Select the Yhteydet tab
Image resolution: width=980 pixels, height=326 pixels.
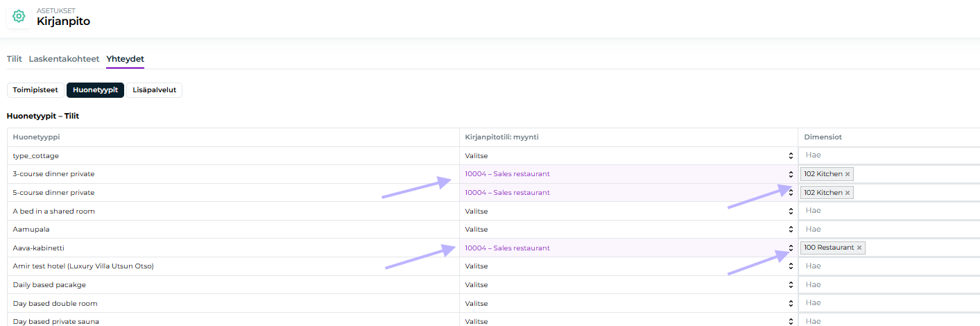click(x=125, y=59)
